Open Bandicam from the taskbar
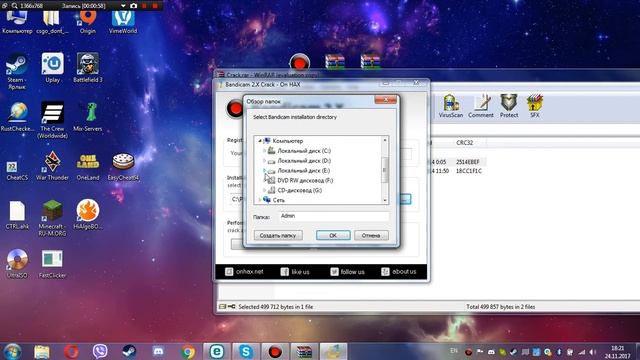Image resolution: width=640 pixels, height=360 pixels. click(x=275, y=351)
